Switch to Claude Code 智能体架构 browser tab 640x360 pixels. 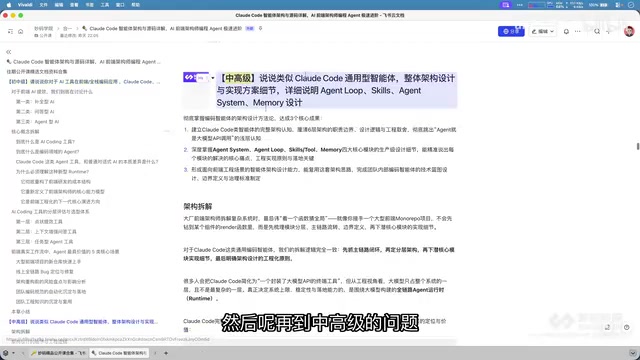click(x=120, y=353)
